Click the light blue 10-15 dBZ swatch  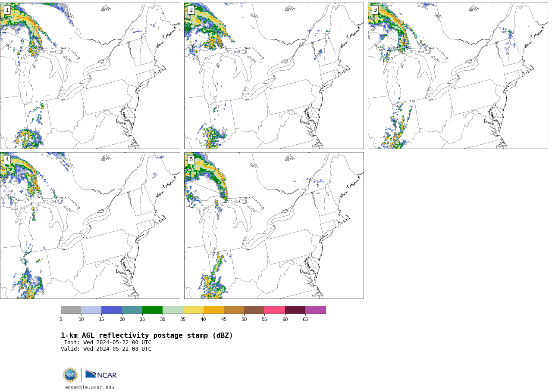tap(91, 310)
